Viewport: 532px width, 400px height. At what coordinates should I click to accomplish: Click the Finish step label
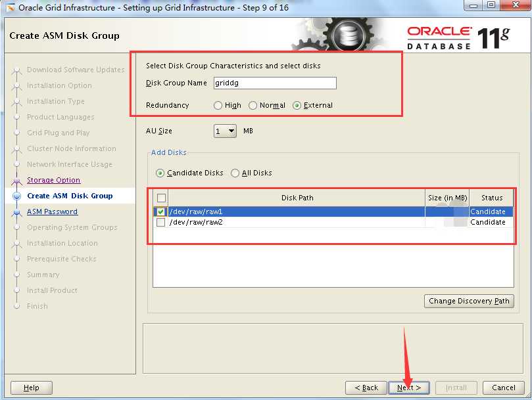37,306
